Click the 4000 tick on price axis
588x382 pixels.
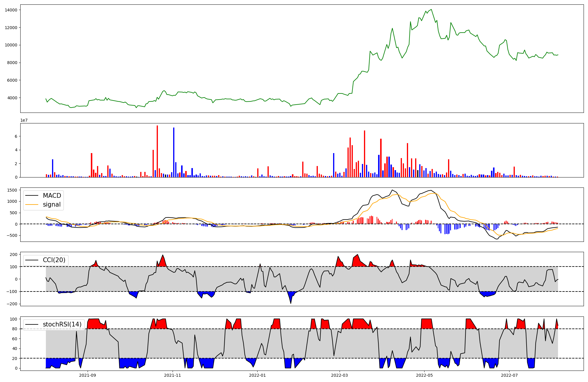(x=12, y=98)
